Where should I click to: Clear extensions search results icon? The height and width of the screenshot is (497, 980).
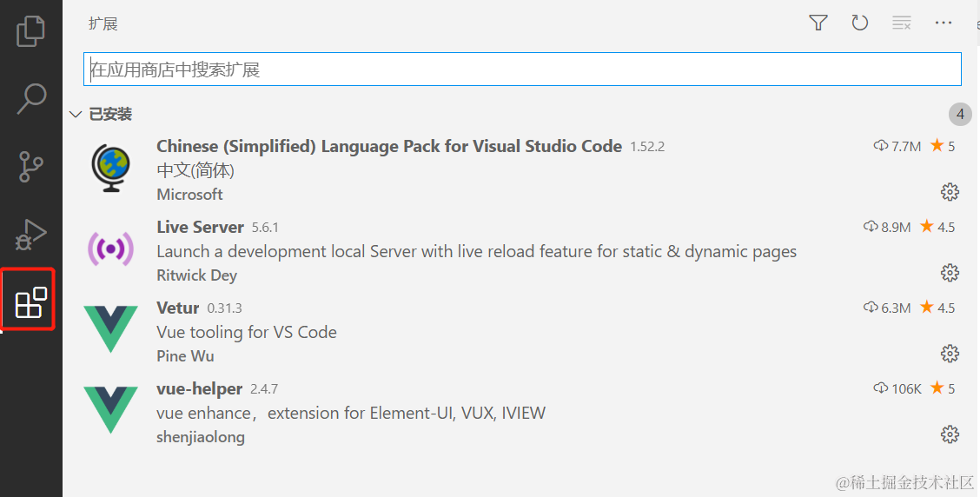[x=902, y=23]
